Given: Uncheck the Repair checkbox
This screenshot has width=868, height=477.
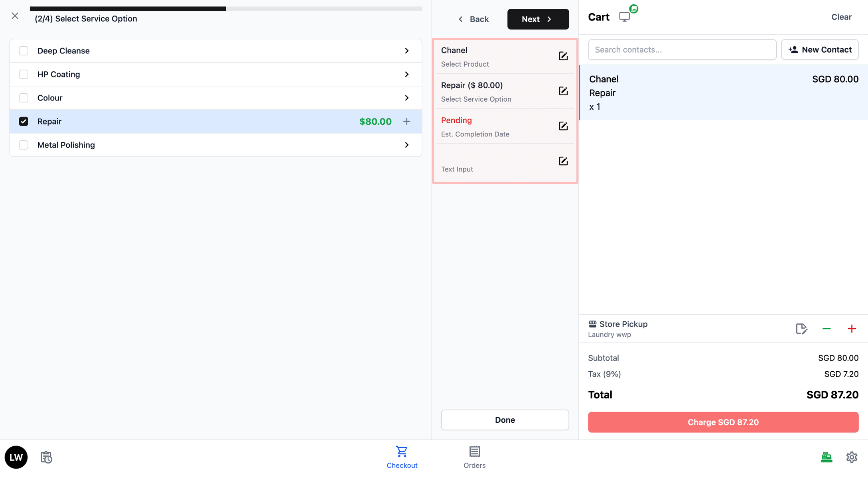Looking at the screenshot, I should coord(24,121).
